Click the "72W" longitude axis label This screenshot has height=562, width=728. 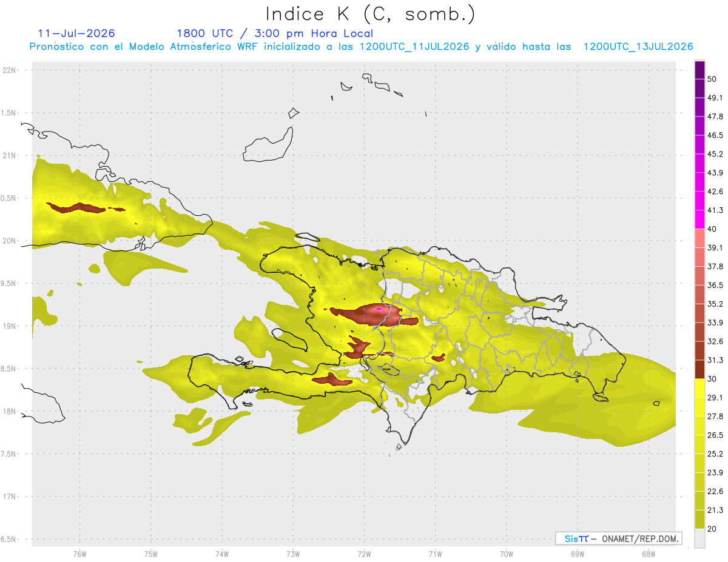point(364,554)
